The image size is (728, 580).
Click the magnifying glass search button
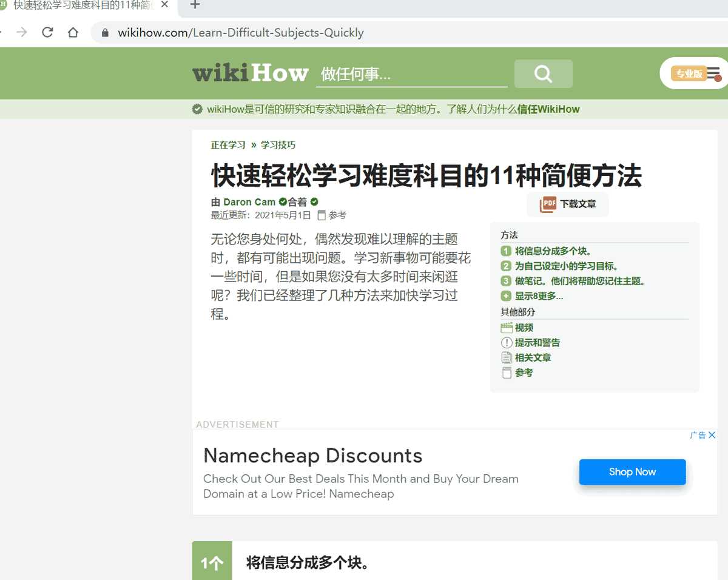click(543, 74)
